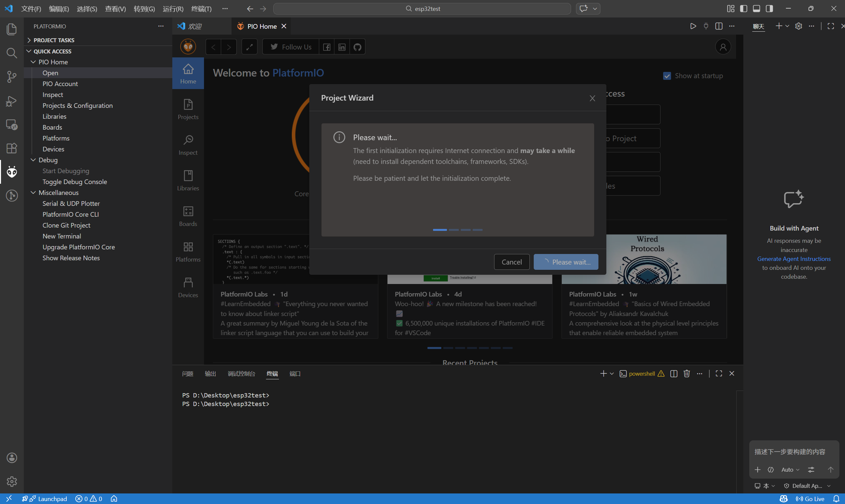845x504 pixels.
Task: Toggle the bottom panel layout button
Action: [x=756, y=9]
